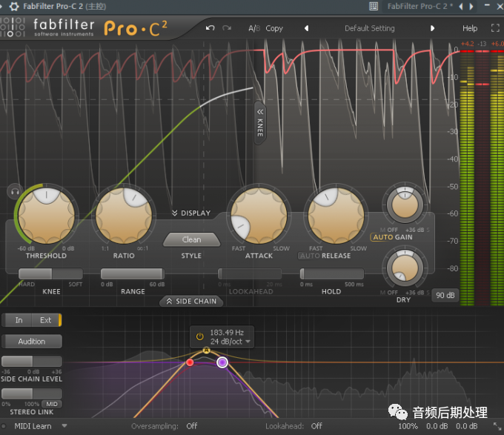The height and width of the screenshot is (435, 504).
Task: Click the Audition button
Action: [31, 342]
